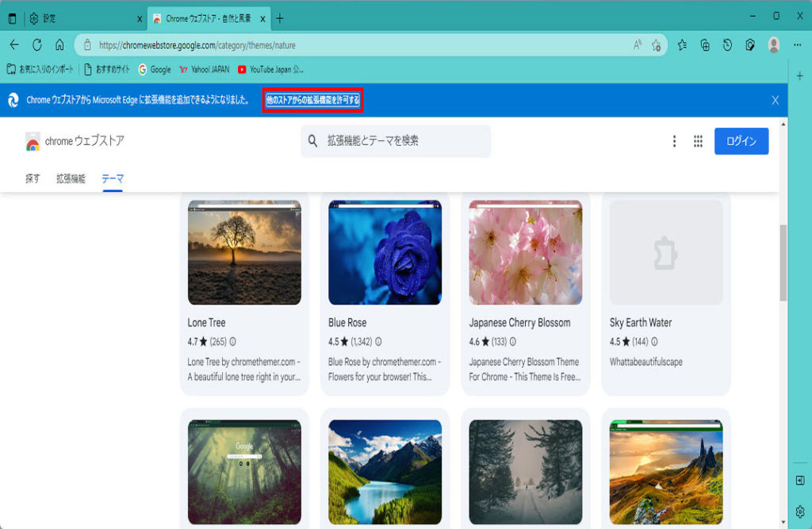Click the blue ログイン button
The image size is (812, 529).
(x=741, y=141)
